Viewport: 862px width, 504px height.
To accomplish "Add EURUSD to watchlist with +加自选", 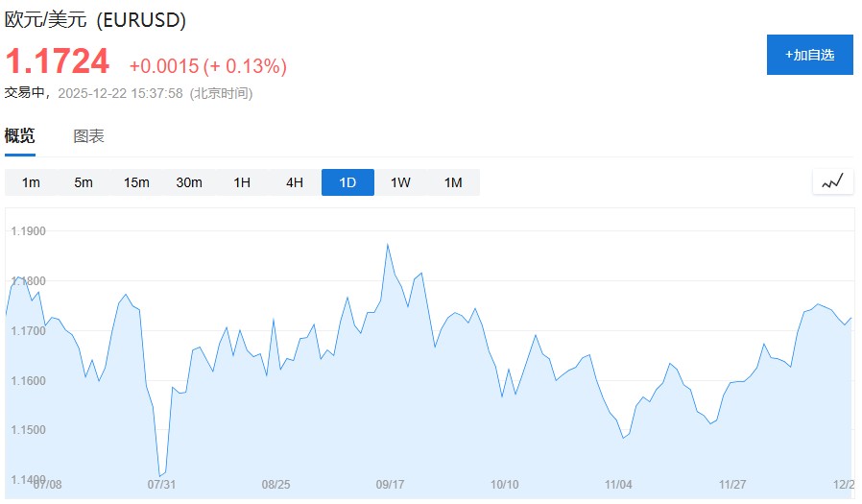I will click(809, 55).
